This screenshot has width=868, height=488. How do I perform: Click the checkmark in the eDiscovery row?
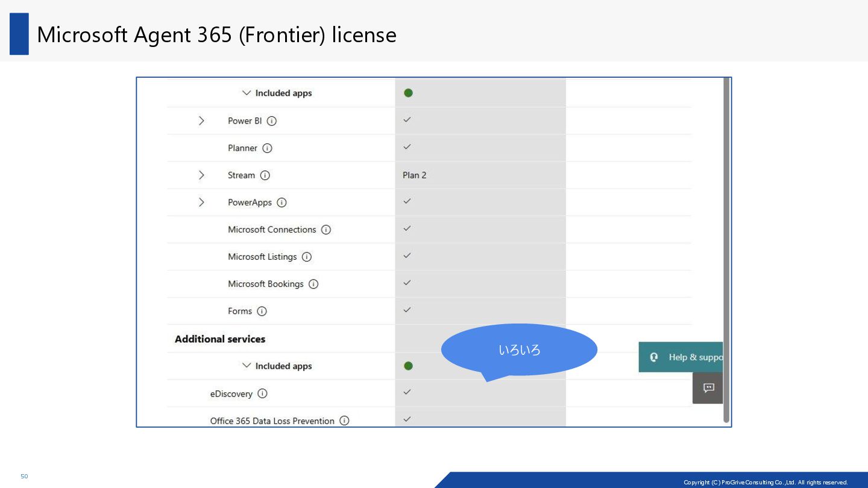(407, 392)
